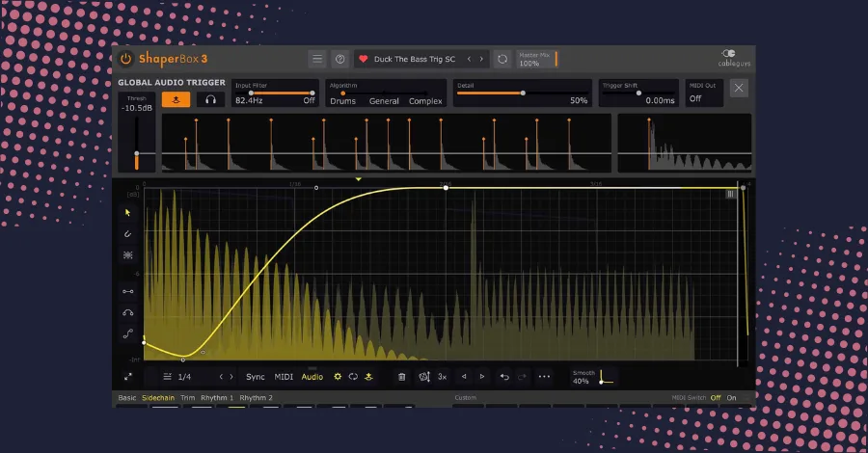This screenshot has width=868, height=453.
Task: Click the circular refresh arrows icon
Action: 502,59
